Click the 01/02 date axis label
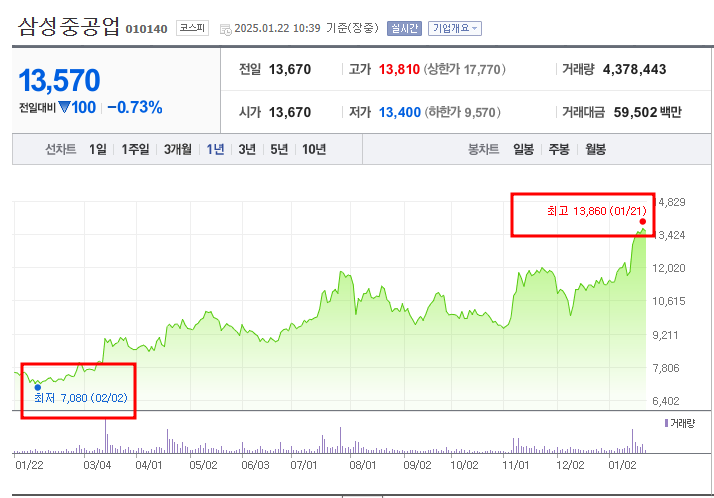Image resolution: width=714 pixels, height=498 pixels. 622,465
